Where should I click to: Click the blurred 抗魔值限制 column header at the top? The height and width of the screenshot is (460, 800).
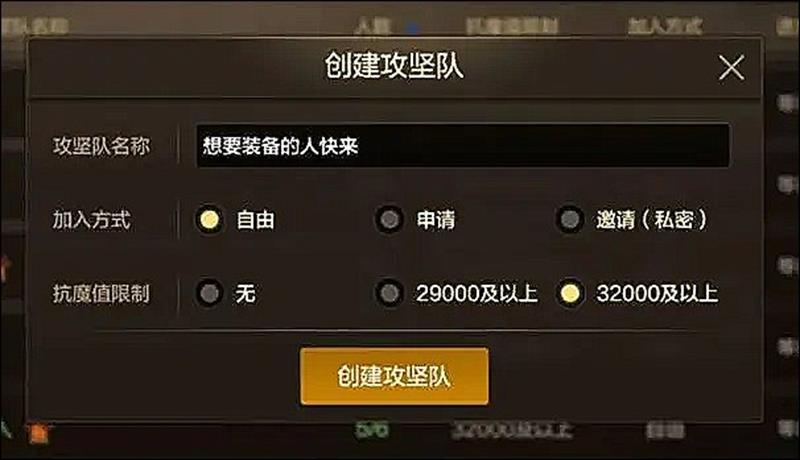pyautogui.click(x=512, y=26)
